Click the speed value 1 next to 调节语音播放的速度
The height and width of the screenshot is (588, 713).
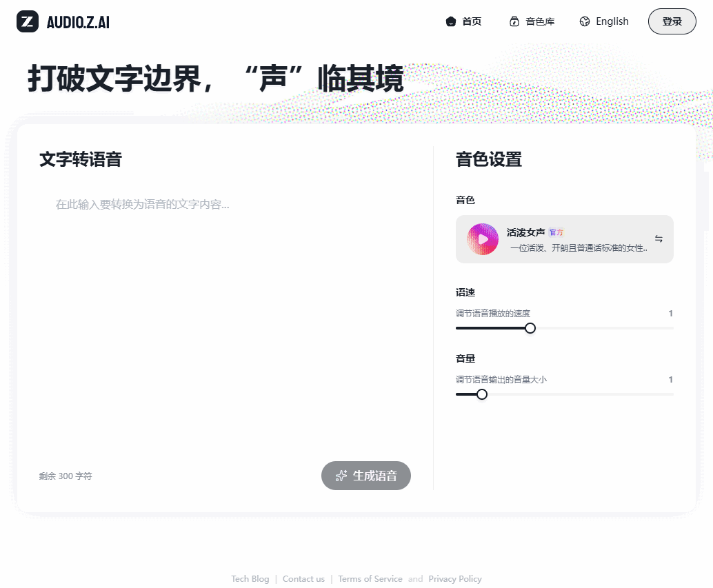pyautogui.click(x=671, y=313)
